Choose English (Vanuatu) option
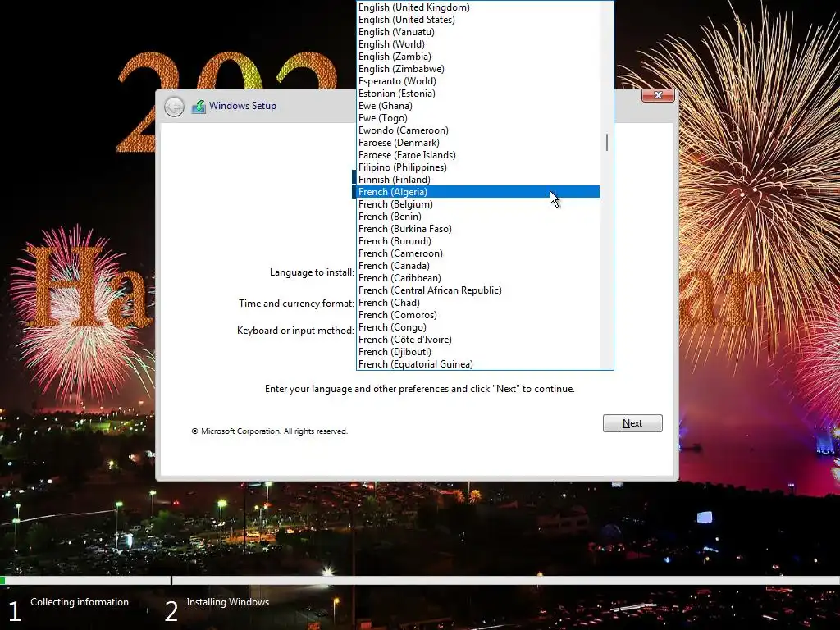Viewport: 840px width, 630px height. [478, 32]
